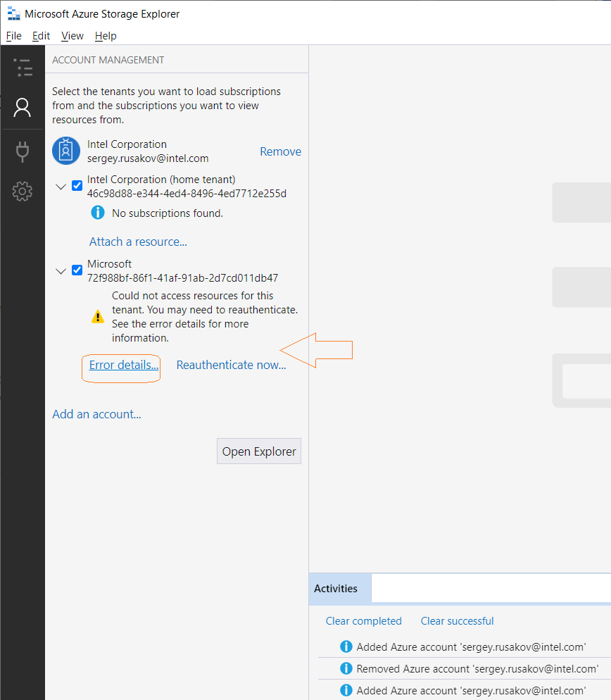Open the Explorer tree view icon in sidebar
The height and width of the screenshot is (700, 611).
pos(23,68)
